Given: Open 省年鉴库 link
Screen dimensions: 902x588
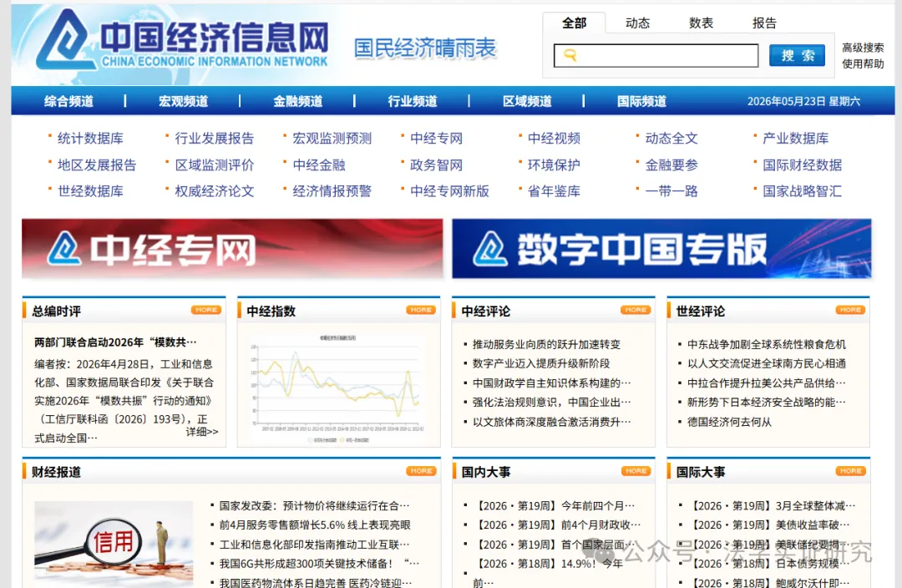Looking at the screenshot, I should [554, 191].
